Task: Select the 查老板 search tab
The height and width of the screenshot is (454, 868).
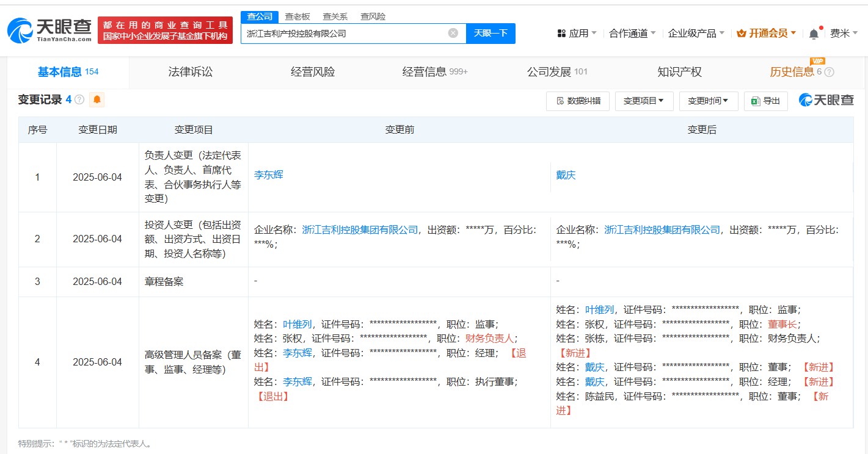Action: [297, 16]
